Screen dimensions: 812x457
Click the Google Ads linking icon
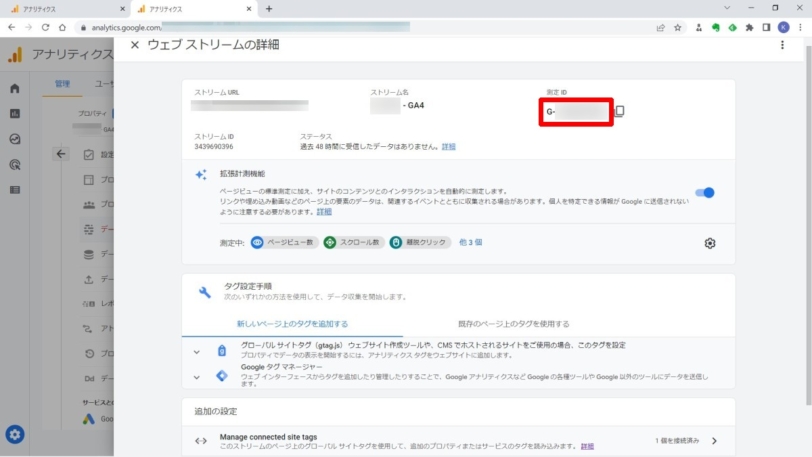(89, 419)
